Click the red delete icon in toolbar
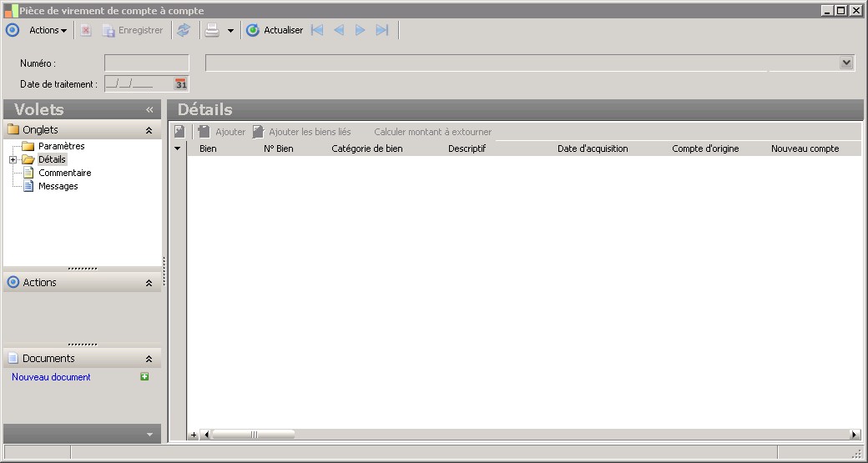The width and height of the screenshot is (868, 463). coord(86,30)
